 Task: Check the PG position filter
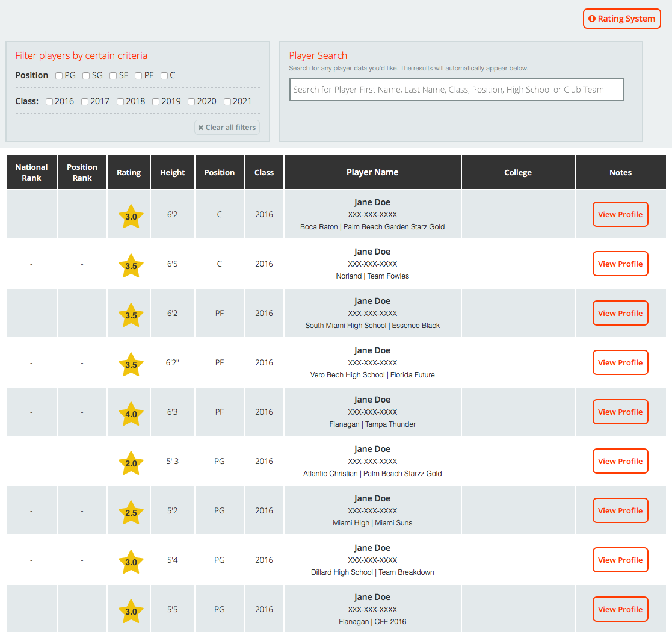pos(59,76)
